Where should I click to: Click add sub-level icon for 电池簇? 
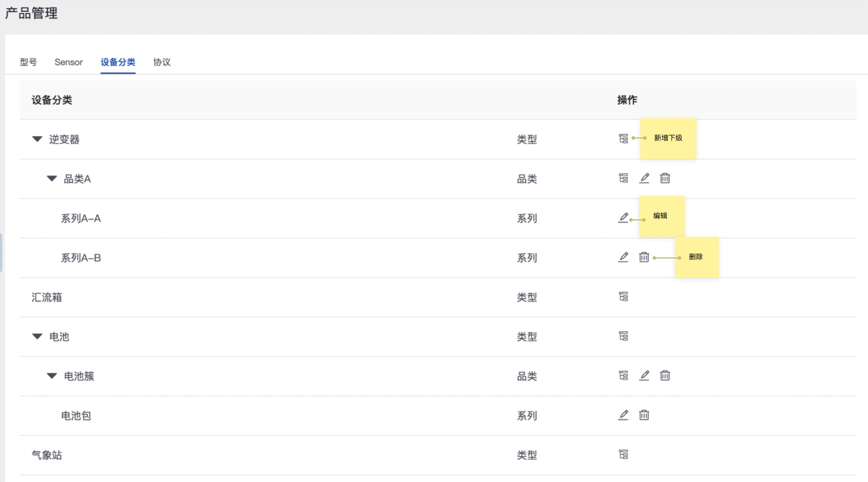click(x=623, y=376)
